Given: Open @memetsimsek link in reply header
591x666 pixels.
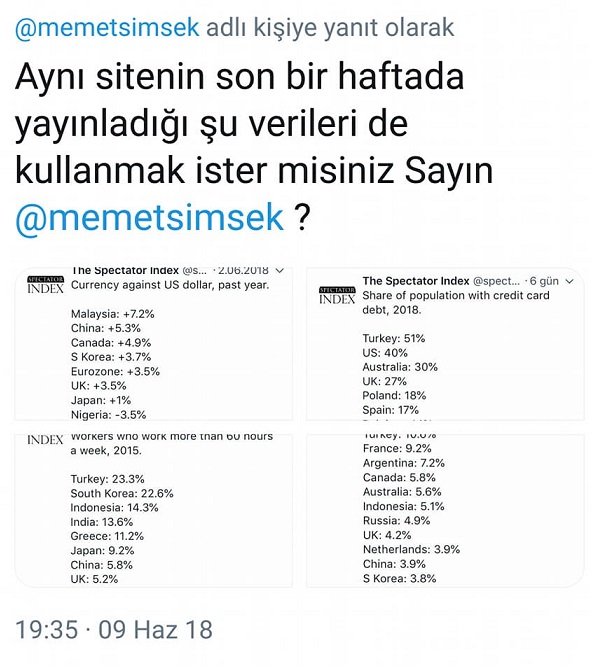Looking at the screenshot, I should [107, 28].
